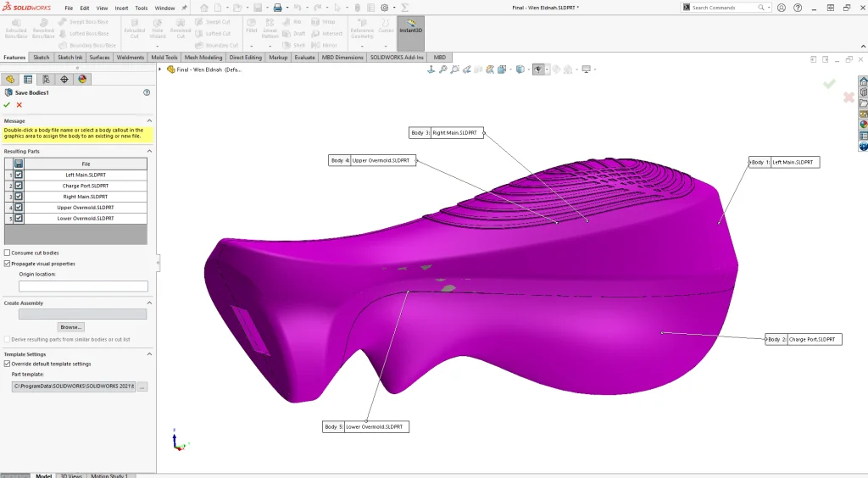Image resolution: width=868 pixels, height=478 pixels.
Task: Open the Options gear icon
Action: click(385, 8)
